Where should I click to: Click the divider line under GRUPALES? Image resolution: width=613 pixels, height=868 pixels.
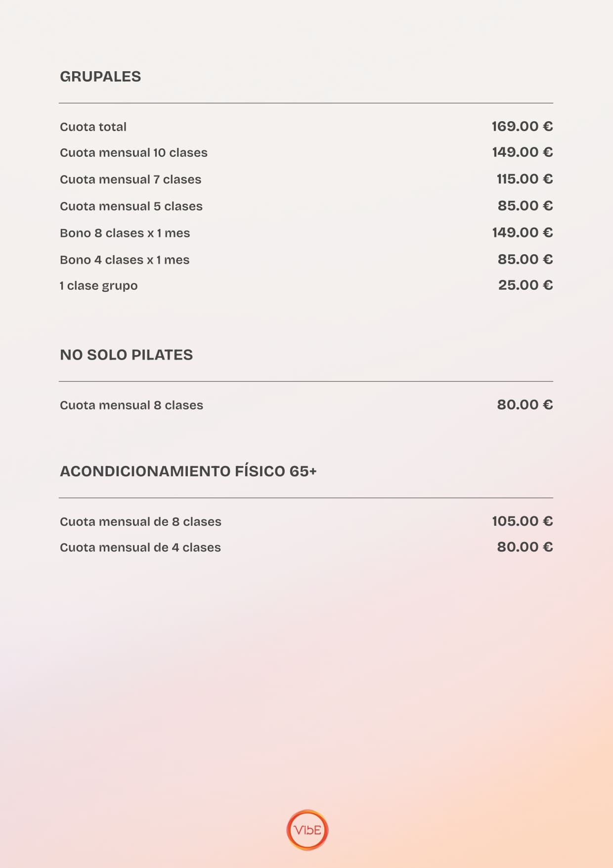tap(306, 103)
